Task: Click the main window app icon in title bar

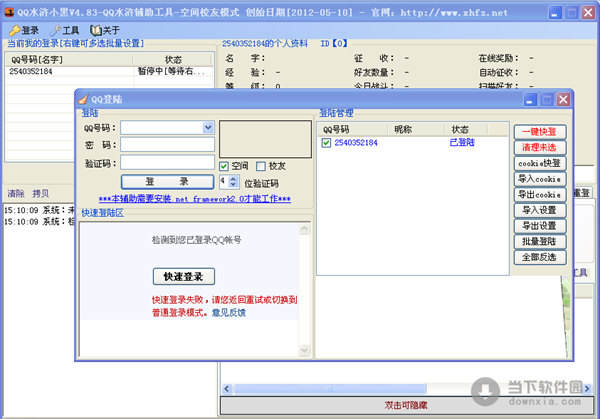Action: 9,12
